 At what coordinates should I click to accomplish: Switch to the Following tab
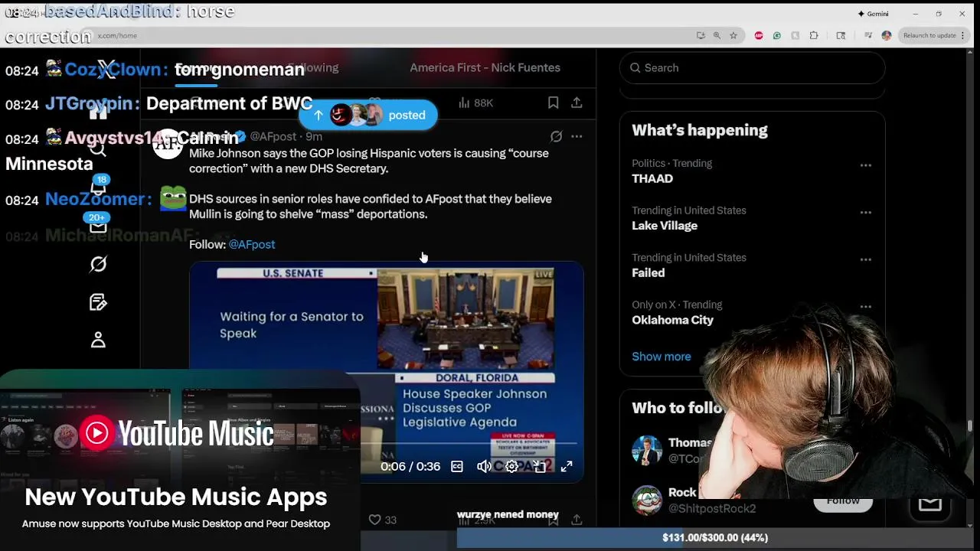[312, 67]
